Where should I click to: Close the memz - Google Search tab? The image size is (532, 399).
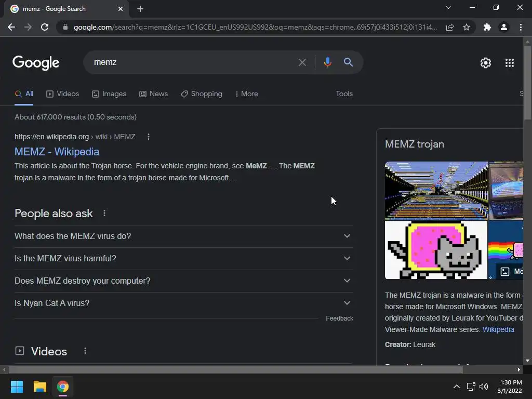[x=121, y=9]
